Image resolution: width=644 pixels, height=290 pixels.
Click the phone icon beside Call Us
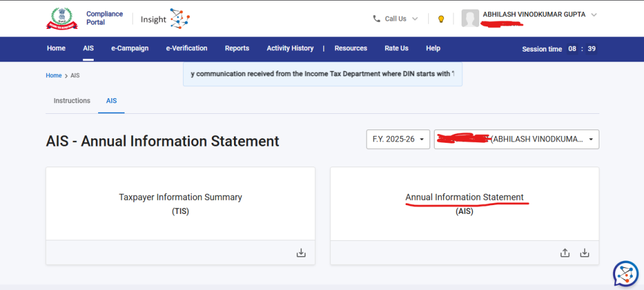tap(376, 18)
